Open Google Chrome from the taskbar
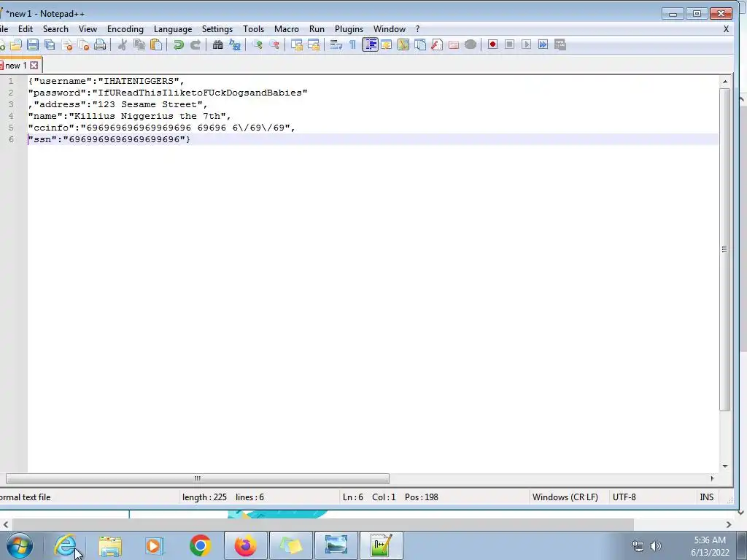747x560 pixels. 200,545
